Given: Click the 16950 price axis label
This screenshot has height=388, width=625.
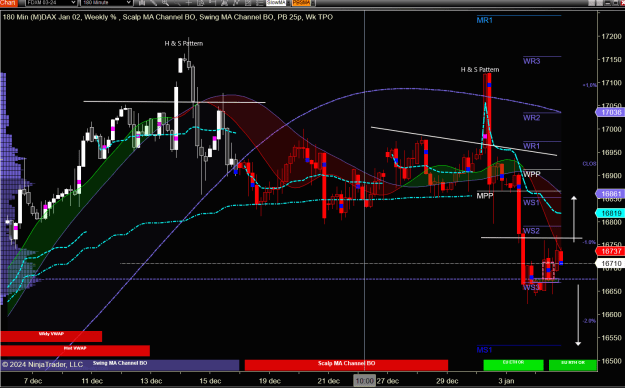Looking at the screenshot, I should (x=611, y=152).
